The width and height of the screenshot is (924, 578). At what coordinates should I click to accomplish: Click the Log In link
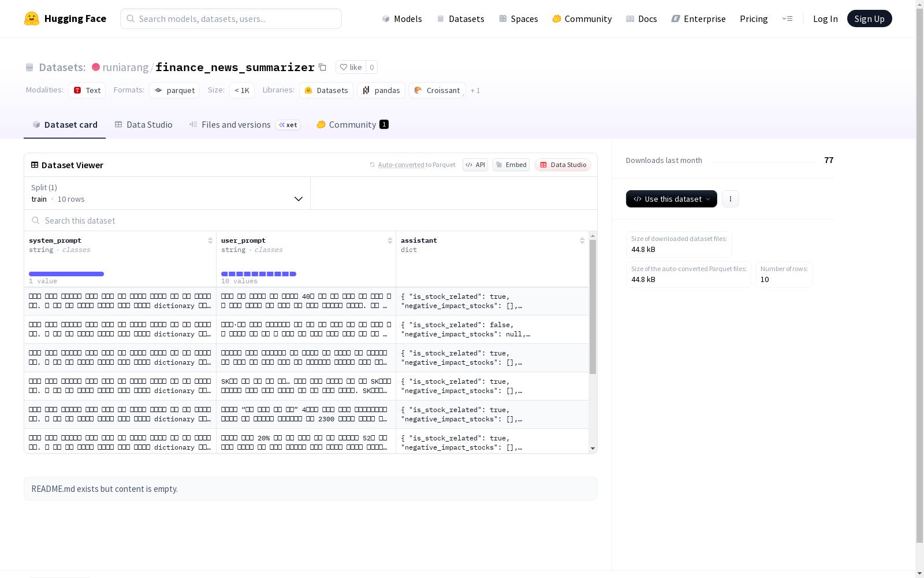pyautogui.click(x=825, y=18)
